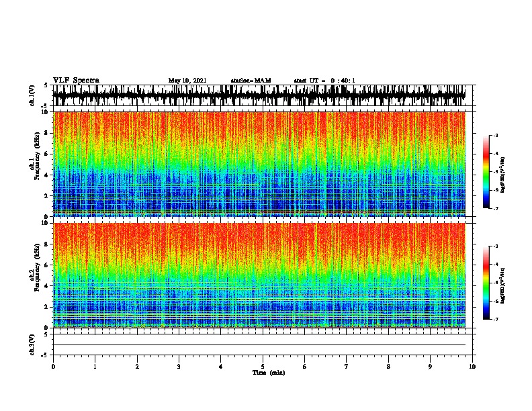Click the "8" kHz tick of ch.1 spectrogram

click(x=47, y=133)
